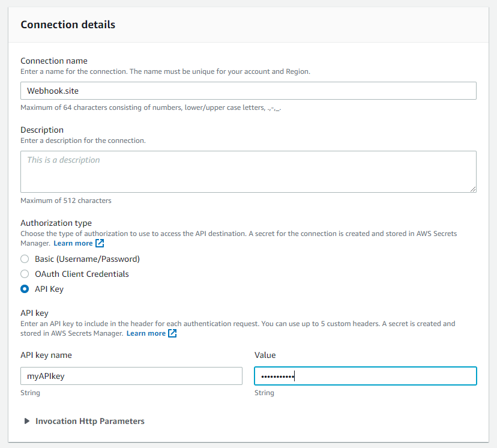This screenshot has height=448, width=497.
Task: Click the OAuth Client Credentials option label
Action: click(82, 274)
